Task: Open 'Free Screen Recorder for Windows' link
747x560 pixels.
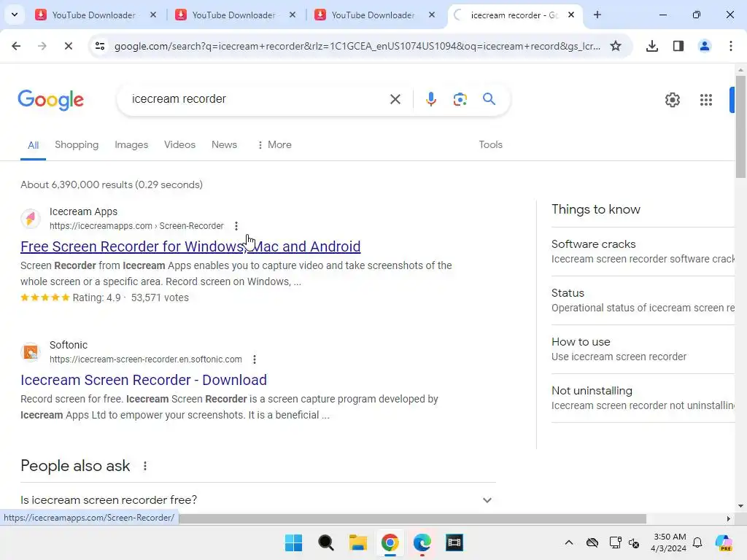Action: coord(190,246)
